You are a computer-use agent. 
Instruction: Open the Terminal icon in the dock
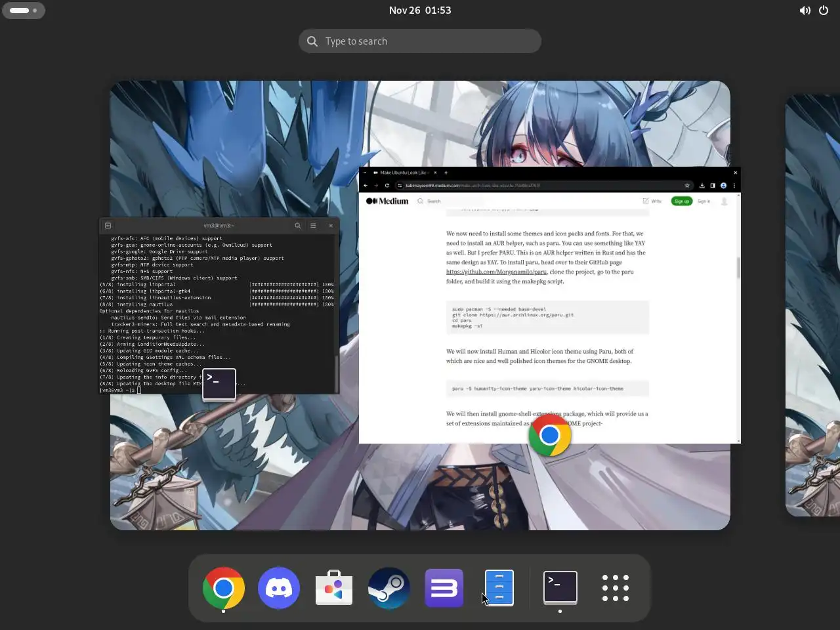[x=560, y=587]
